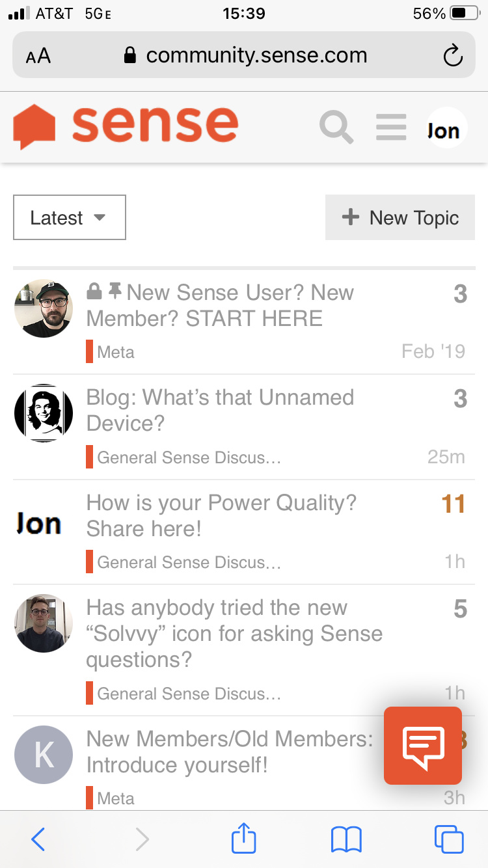488x868 pixels.
Task: Reload the page with refresh icon
Action: coord(452,56)
